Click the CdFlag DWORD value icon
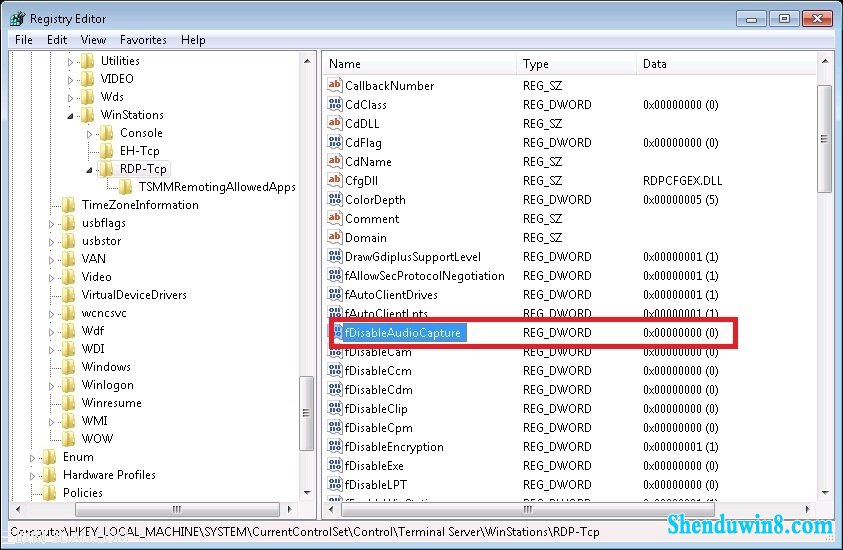This screenshot has height=550, width=843. pyautogui.click(x=334, y=142)
